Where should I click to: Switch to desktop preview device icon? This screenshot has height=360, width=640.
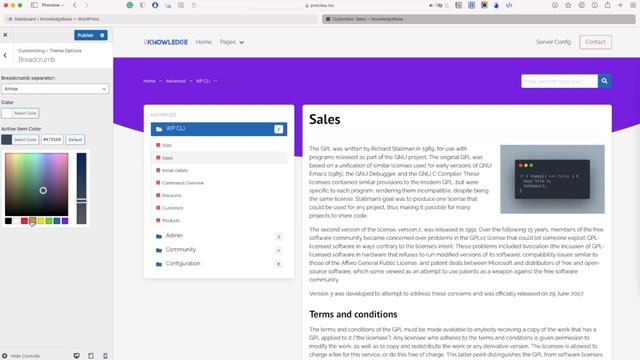(76, 356)
